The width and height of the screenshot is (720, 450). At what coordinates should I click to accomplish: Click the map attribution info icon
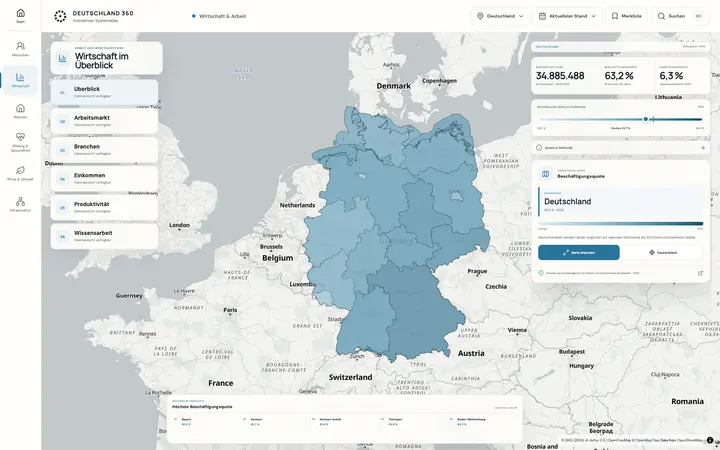click(x=710, y=440)
